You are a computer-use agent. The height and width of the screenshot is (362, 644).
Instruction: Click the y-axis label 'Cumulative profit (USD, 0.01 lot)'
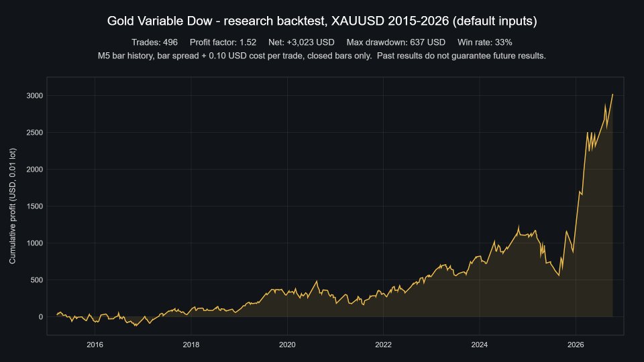click(12, 206)
